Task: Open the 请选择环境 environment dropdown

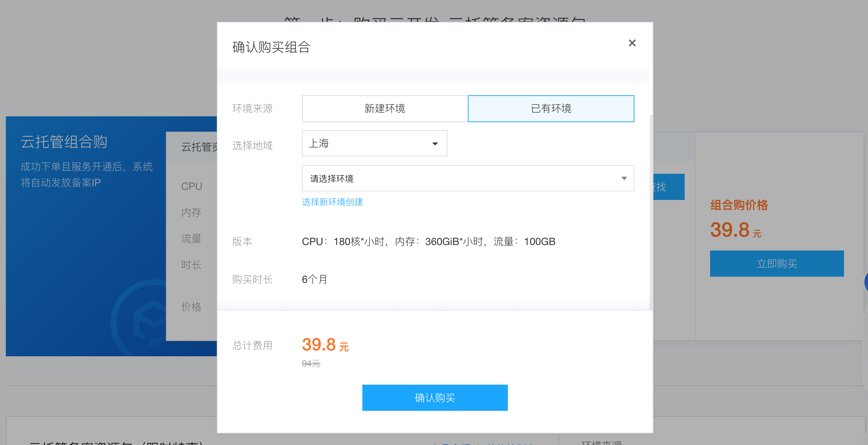Action: coord(467,178)
